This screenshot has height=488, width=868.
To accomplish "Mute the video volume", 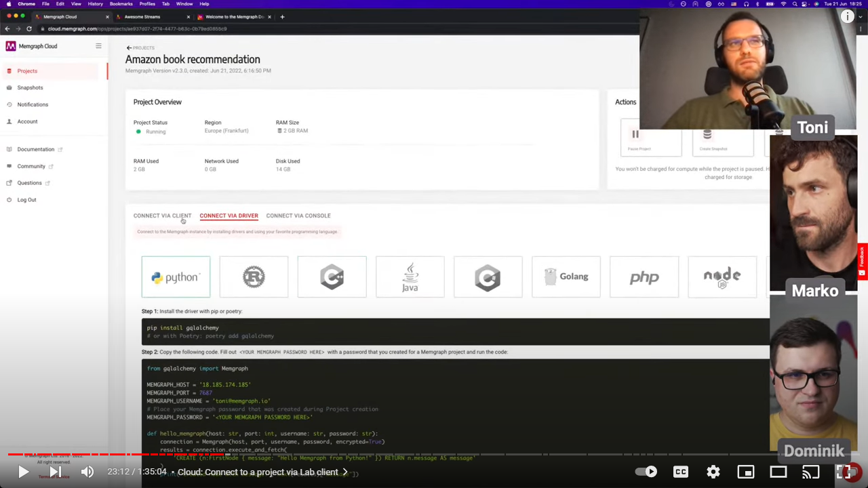I will coord(87,472).
